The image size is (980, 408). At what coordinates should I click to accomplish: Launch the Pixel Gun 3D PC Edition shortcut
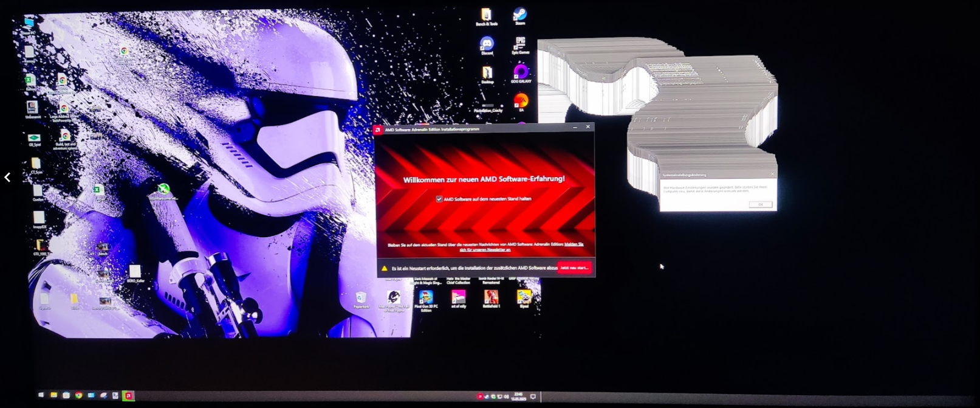click(426, 300)
